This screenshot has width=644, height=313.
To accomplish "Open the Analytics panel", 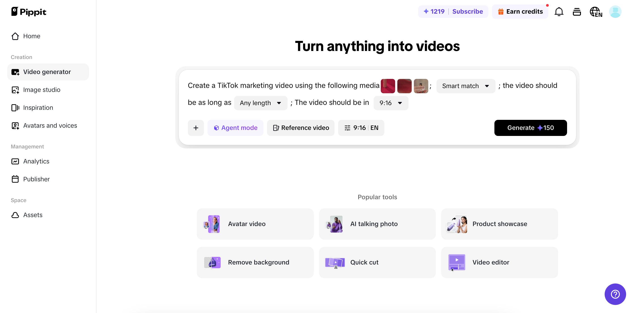I will 36,161.
